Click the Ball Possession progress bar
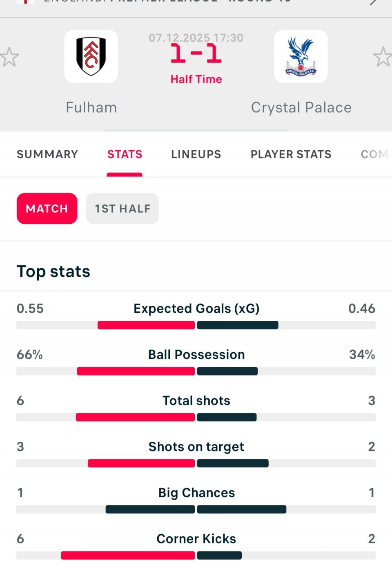The width and height of the screenshot is (392, 578). tap(196, 371)
